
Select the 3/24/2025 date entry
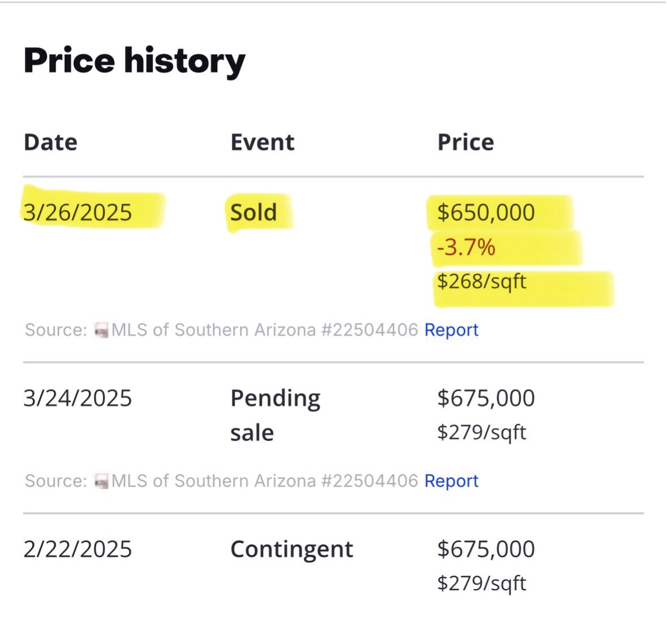coord(78,398)
